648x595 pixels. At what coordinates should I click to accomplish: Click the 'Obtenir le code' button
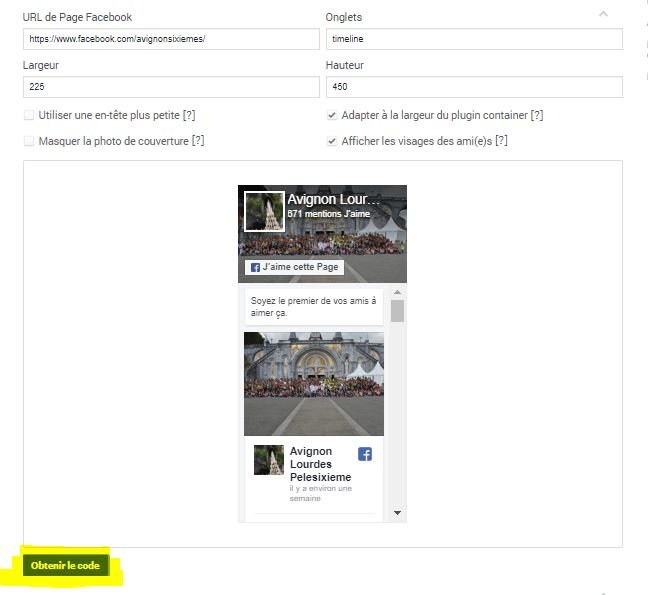[x=65, y=565]
